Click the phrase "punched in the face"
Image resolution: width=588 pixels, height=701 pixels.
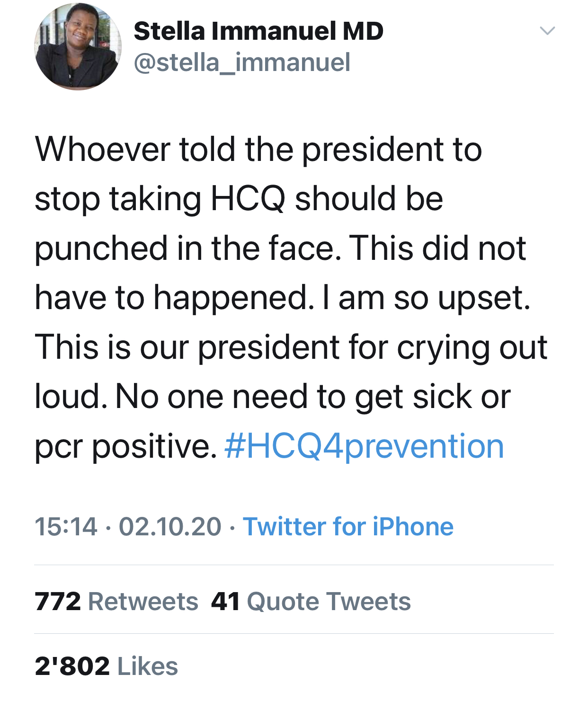pos(187,248)
